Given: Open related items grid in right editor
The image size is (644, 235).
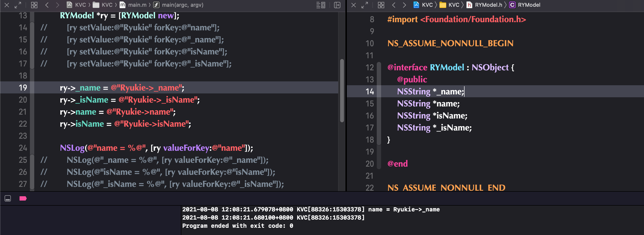Looking at the screenshot, I should 381,5.
